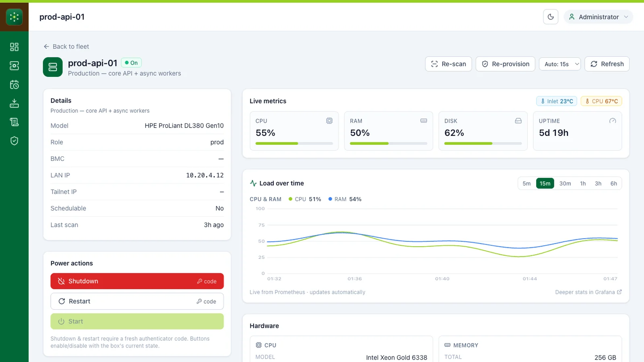Open the second sidebar icon below the dashboard
Screen dimensions: 644x362
(x=14, y=66)
